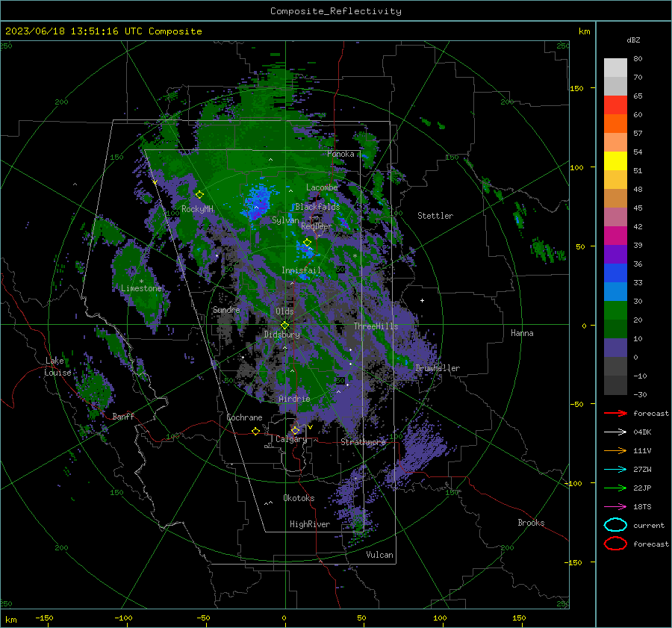
Task: Click the blue reflectivity cell west of Lacombe
Action: click(x=258, y=201)
